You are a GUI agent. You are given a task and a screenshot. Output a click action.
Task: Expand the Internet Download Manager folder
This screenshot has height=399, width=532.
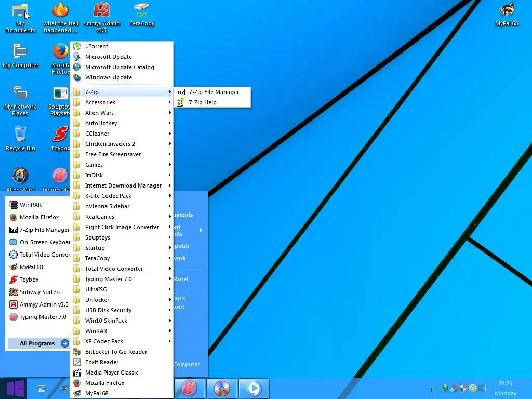pos(122,185)
